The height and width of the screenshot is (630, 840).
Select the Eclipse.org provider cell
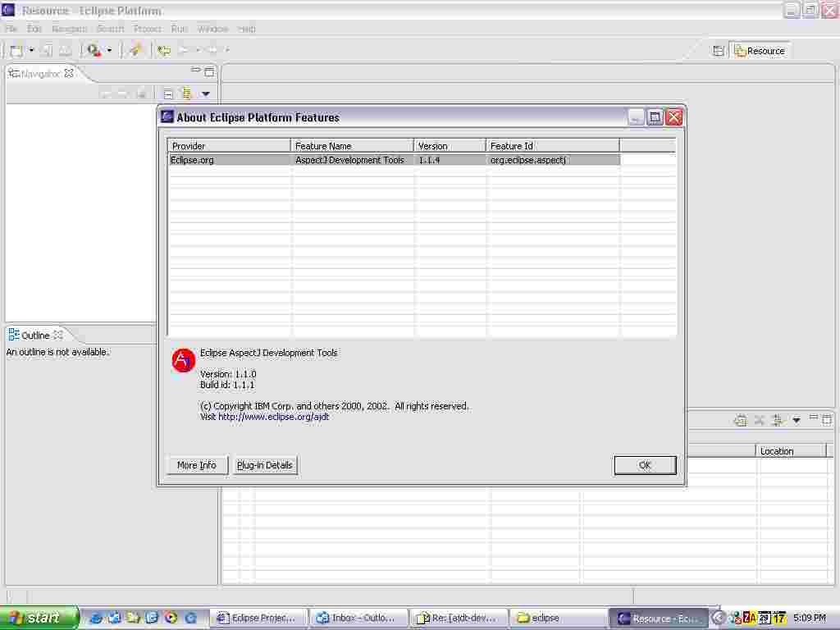tap(230, 160)
